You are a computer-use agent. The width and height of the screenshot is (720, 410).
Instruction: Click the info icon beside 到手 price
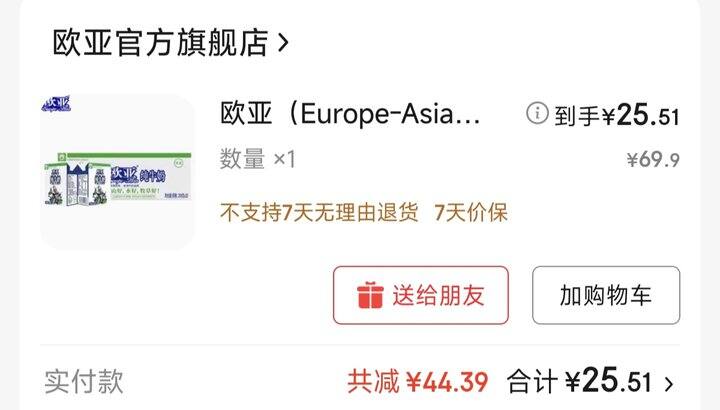537,113
